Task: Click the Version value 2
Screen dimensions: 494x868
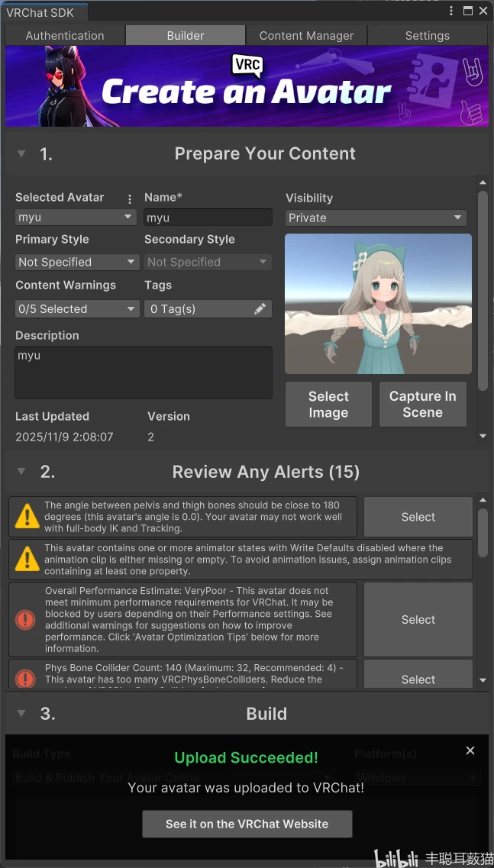Action: pos(150,437)
